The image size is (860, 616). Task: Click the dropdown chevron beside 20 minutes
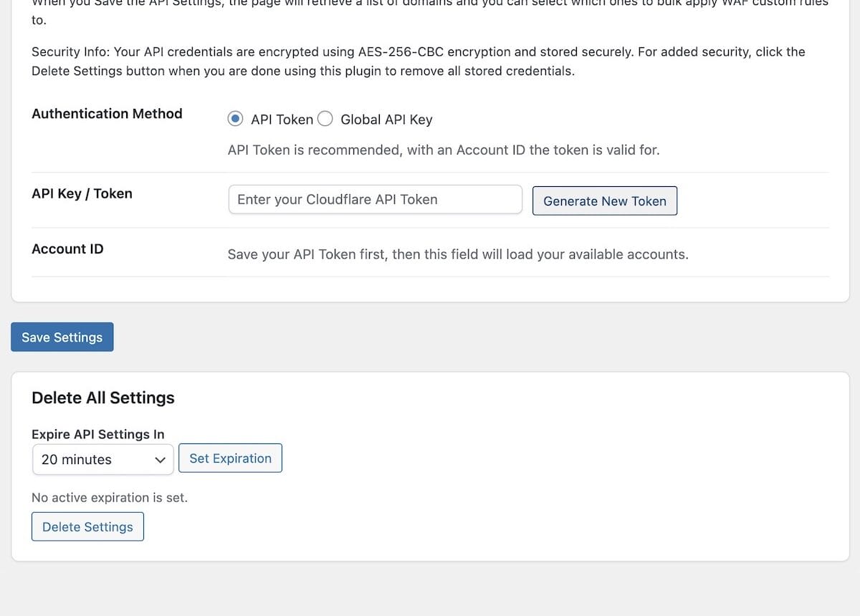pos(161,460)
